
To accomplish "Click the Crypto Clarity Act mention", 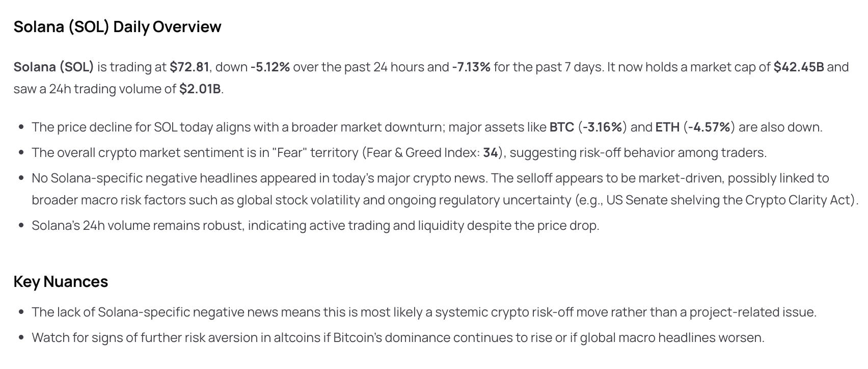I will click(x=799, y=200).
